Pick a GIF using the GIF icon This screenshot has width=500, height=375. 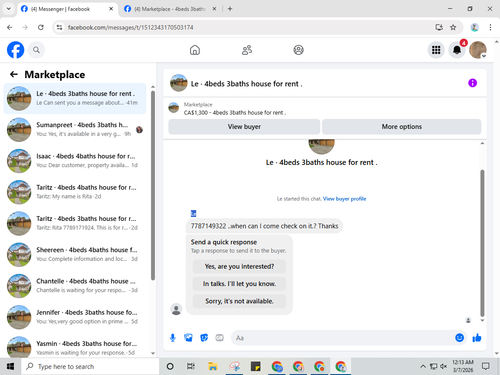219,338
